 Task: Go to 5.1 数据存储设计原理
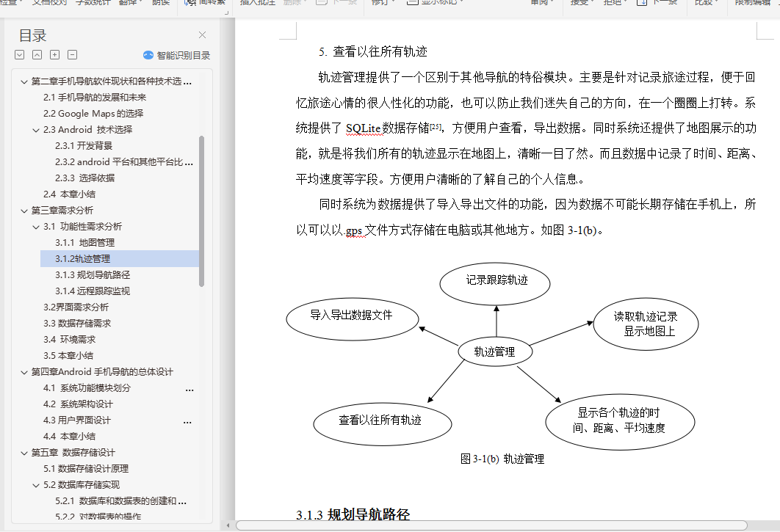click(x=85, y=469)
